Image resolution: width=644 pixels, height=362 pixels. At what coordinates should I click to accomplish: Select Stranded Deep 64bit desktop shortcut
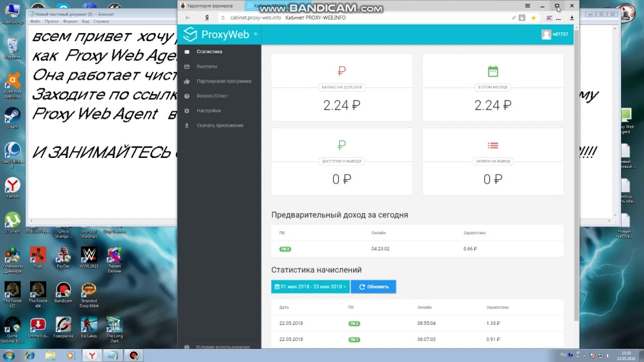click(89, 295)
